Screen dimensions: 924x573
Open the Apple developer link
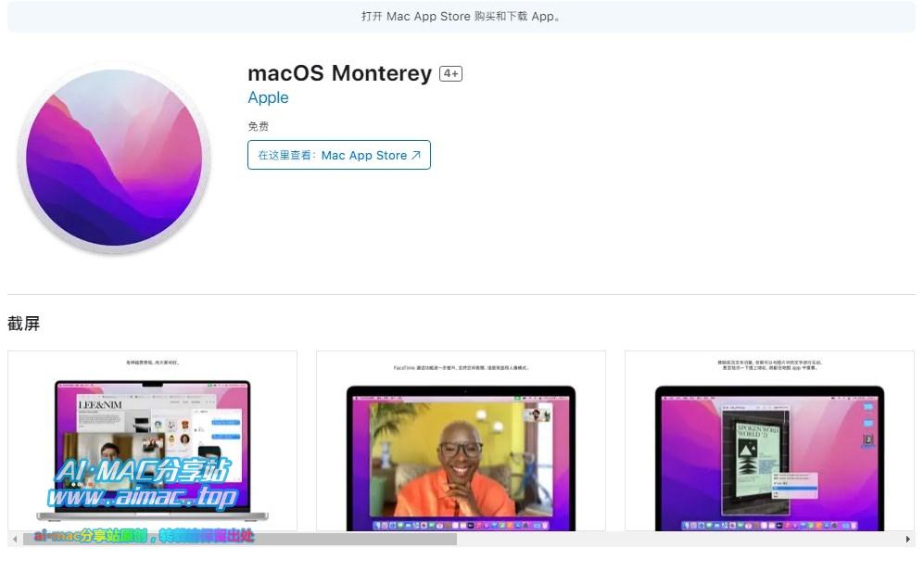coord(268,98)
